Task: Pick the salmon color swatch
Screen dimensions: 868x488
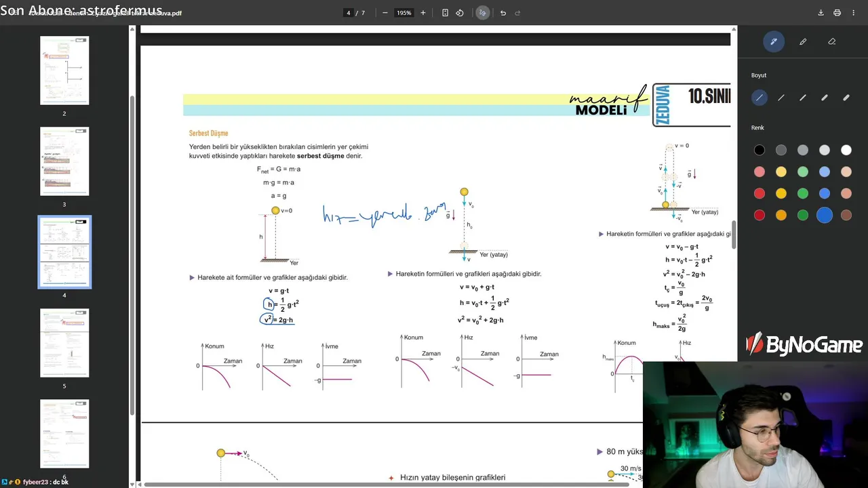Action: [846, 194]
